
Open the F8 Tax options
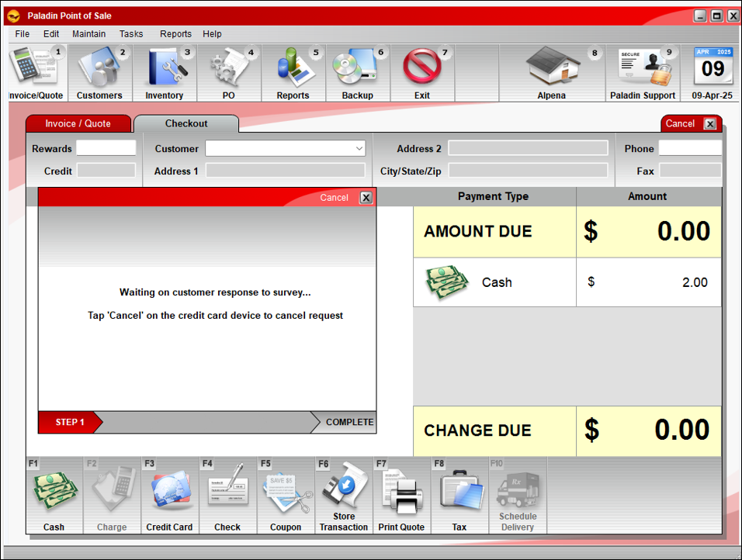point(459,495)
